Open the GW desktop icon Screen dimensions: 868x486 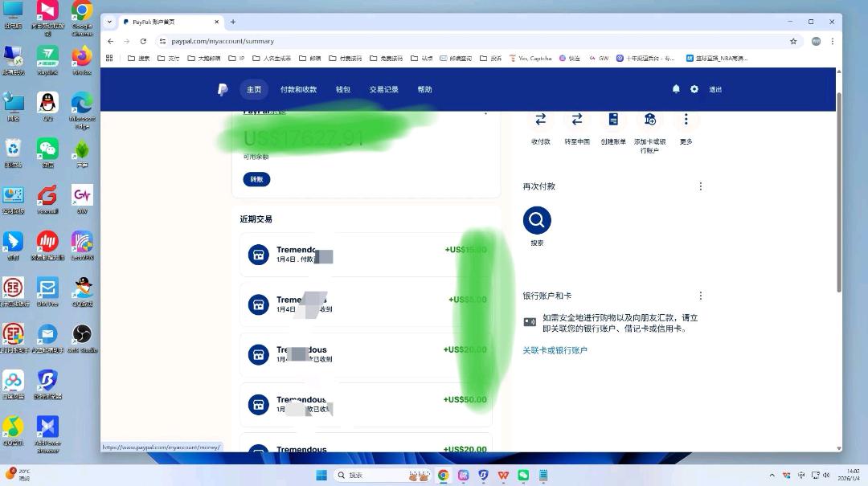82,199
